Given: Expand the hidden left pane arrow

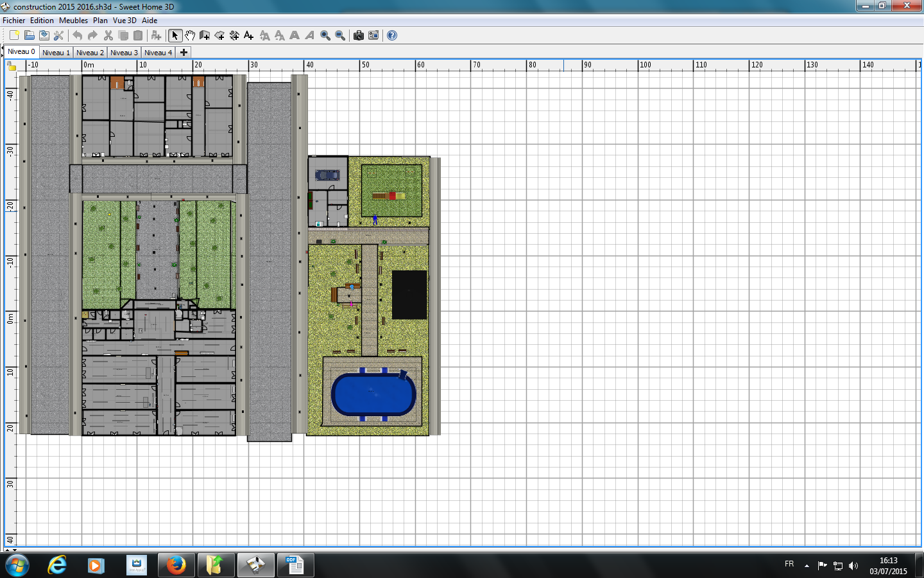Looking at the screenshot, I should (x=2, y=55).
